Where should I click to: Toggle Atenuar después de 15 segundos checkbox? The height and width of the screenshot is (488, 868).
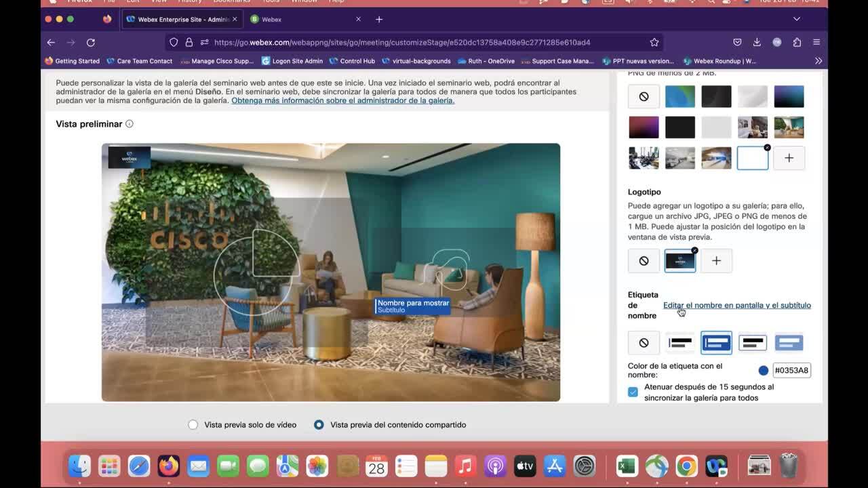(633, 392)
